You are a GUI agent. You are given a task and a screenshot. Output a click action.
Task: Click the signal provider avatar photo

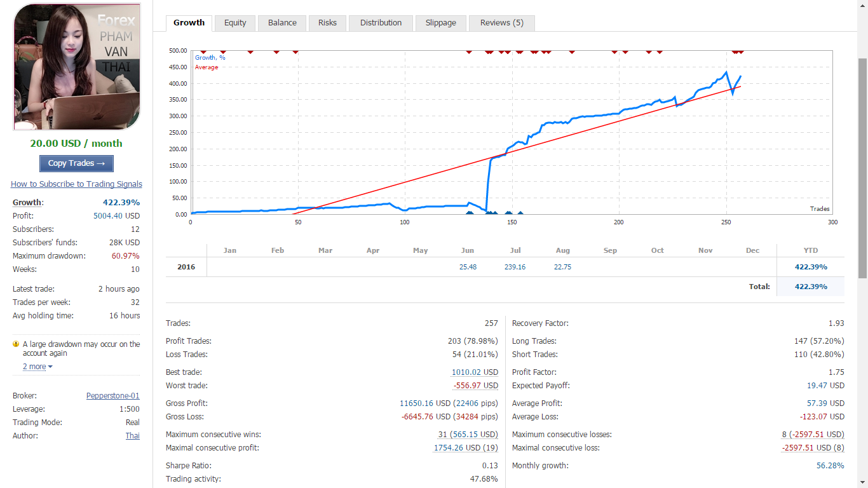(x=76, y=66)
